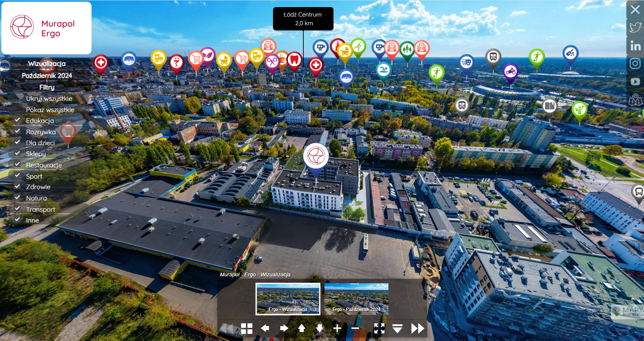Viewport: 644px width, 341px height.
Task: Expand the Filtry filter list
Action: 47,87
